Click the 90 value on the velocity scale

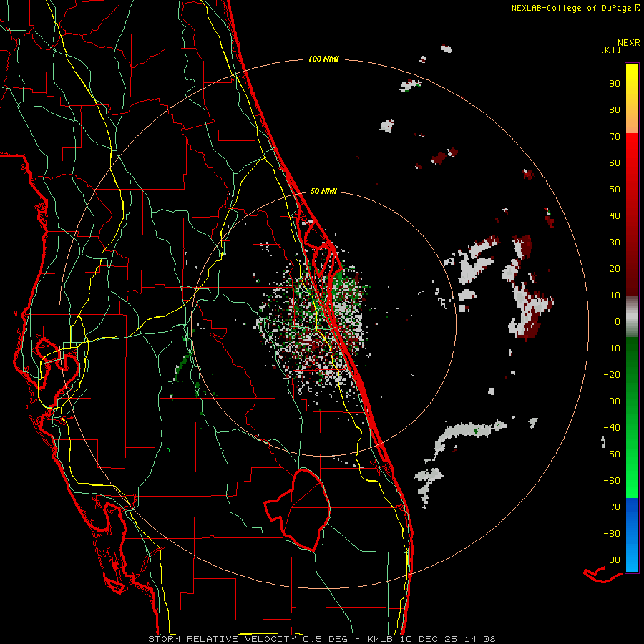pos(615,84)
